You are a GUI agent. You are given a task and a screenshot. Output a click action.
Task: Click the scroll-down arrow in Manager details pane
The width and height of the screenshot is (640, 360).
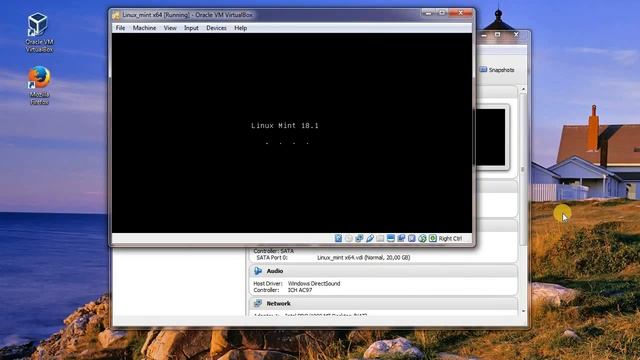coord(523,311)
